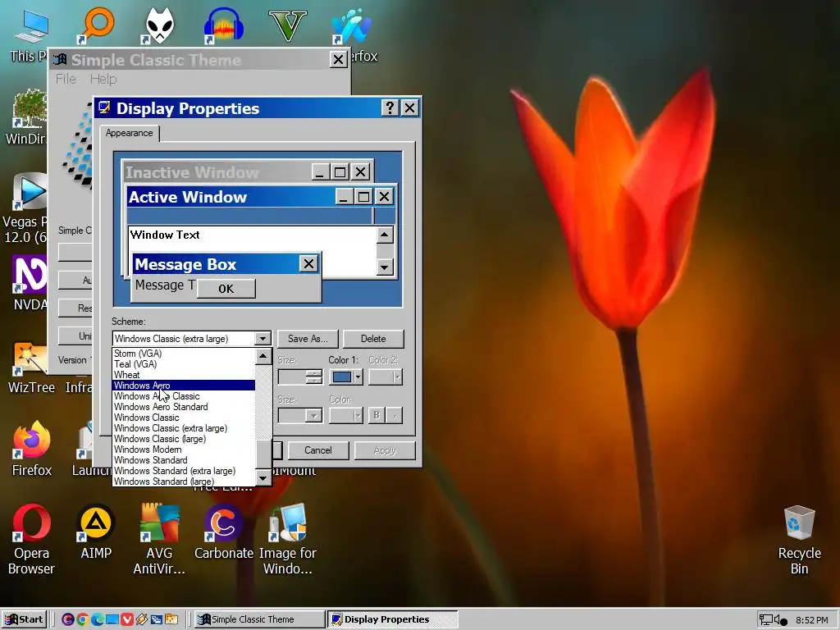Viewport: 840px width, 630px height.
Task: Open the AVG AntiVirus desktop icon
Action: point(160,523)
